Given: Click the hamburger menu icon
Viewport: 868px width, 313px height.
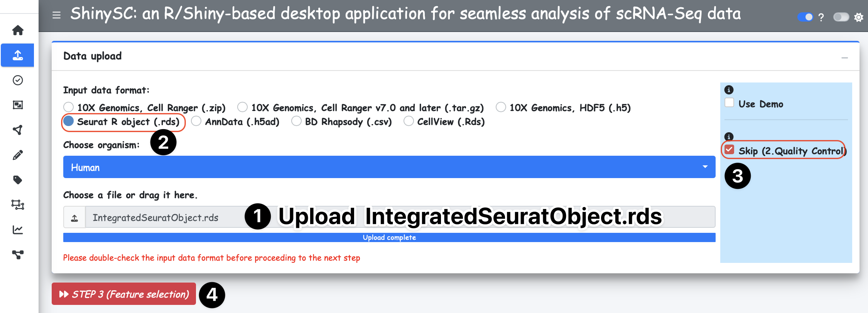Looking at the screenshot, I should [57, 15].
